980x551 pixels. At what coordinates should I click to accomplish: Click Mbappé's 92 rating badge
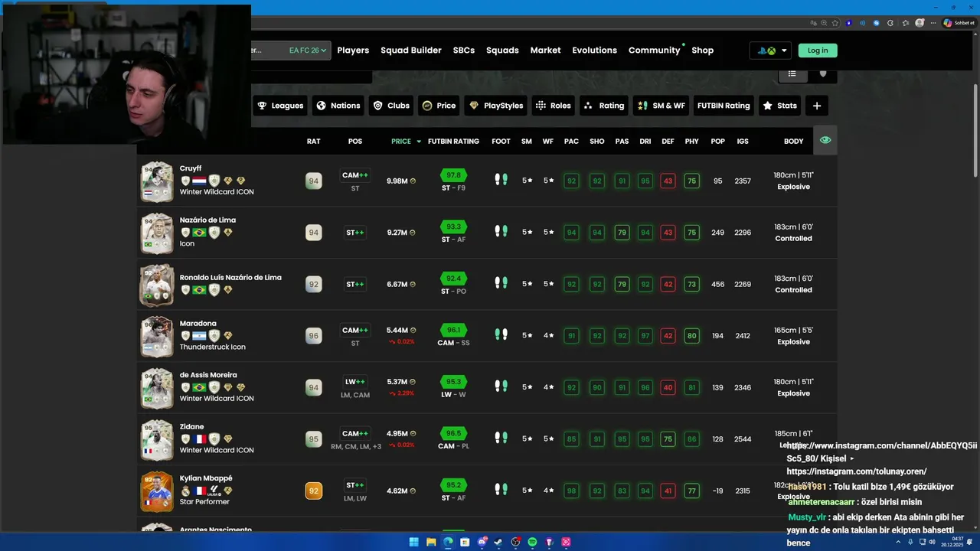pyautogui.click(x=313, y=491)
